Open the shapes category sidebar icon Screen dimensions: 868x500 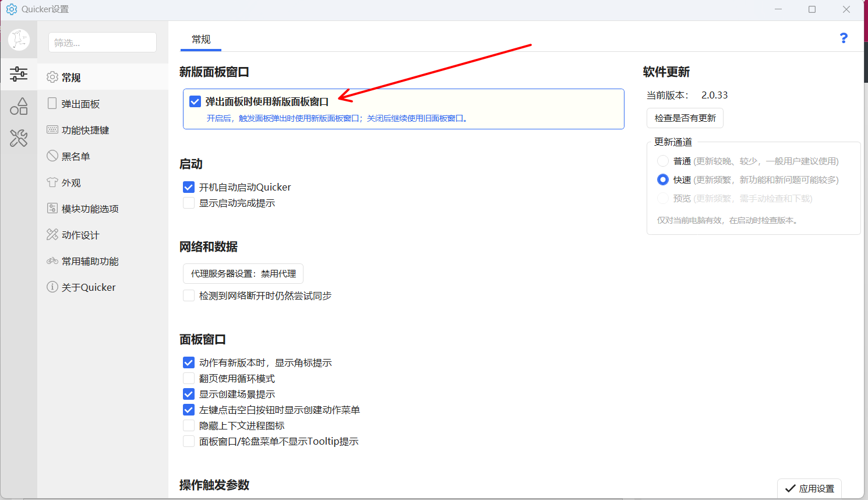coord(19,106)
